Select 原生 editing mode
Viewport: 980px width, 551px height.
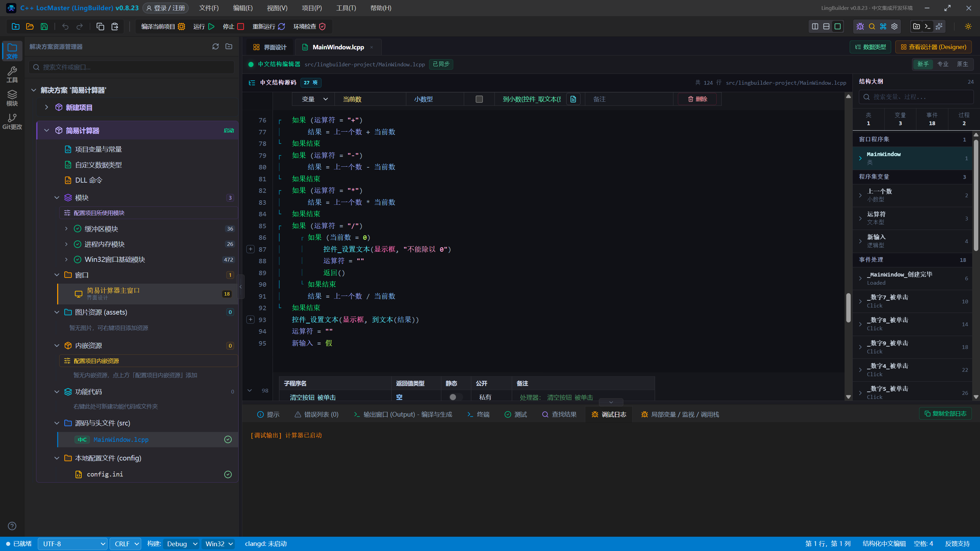[x=963, y=64]
